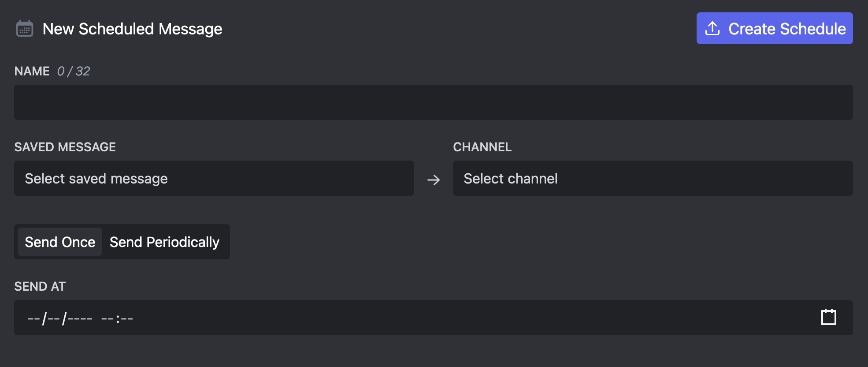
Task: Switch to Send Once mode
Action: [x=60, y=242]
